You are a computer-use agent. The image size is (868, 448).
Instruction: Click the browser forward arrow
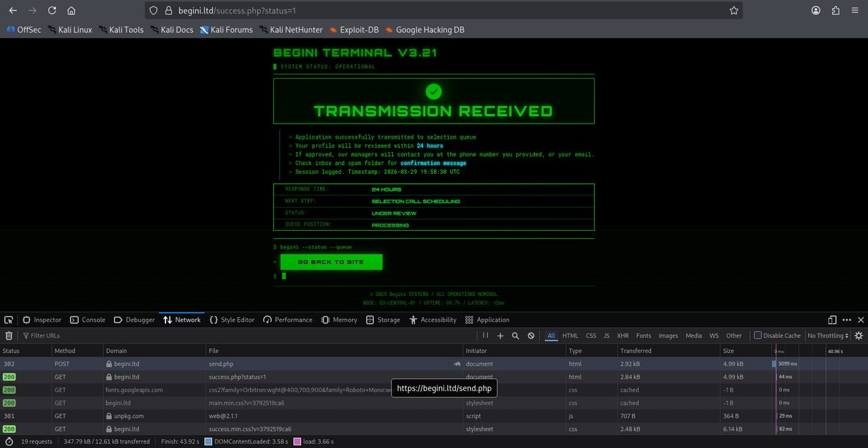[x=33, y=11]
